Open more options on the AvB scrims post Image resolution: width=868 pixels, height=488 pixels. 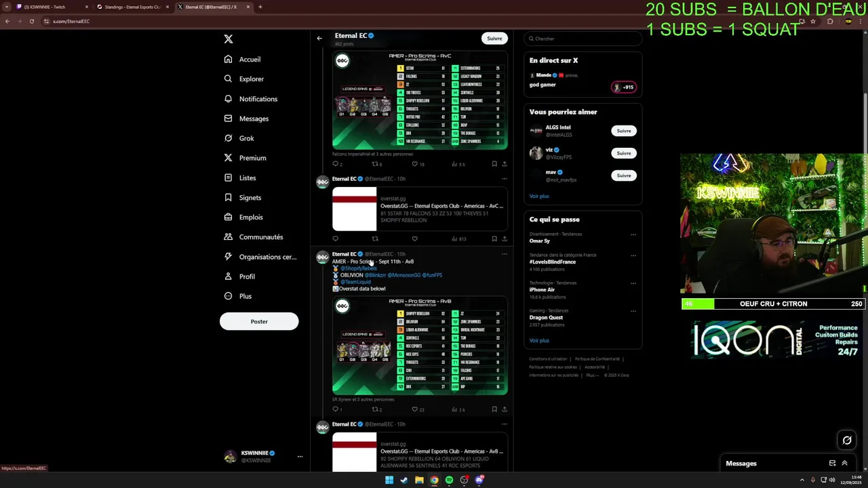(504, 254)
